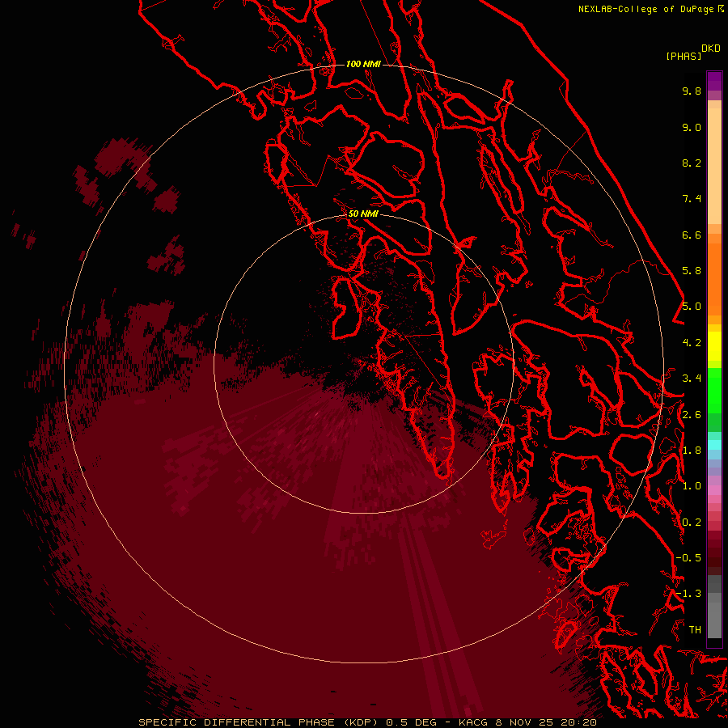Click the 8.2 legend value
Image resolution: width=728 pixels, height=728 pixels.
692,163
